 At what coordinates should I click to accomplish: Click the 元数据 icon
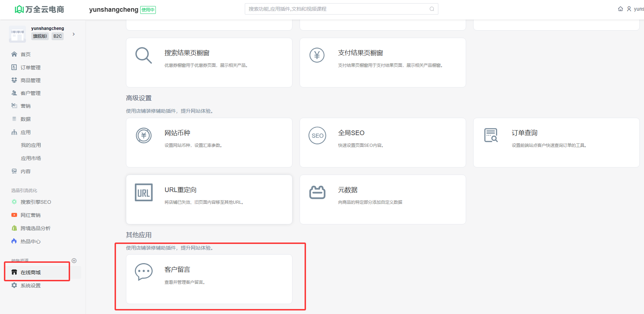pos(317,192)
